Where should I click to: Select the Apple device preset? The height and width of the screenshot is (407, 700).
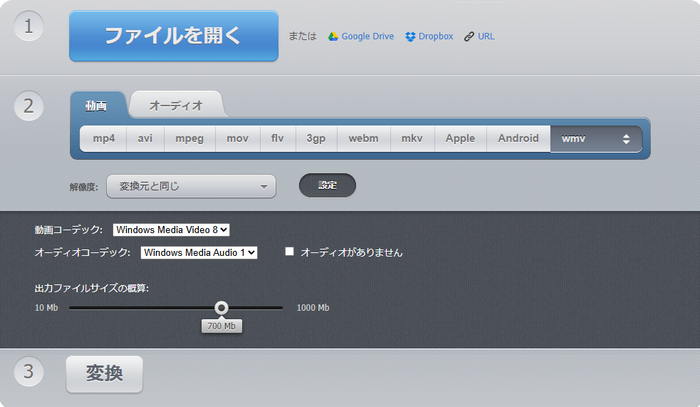pos(460,138)
